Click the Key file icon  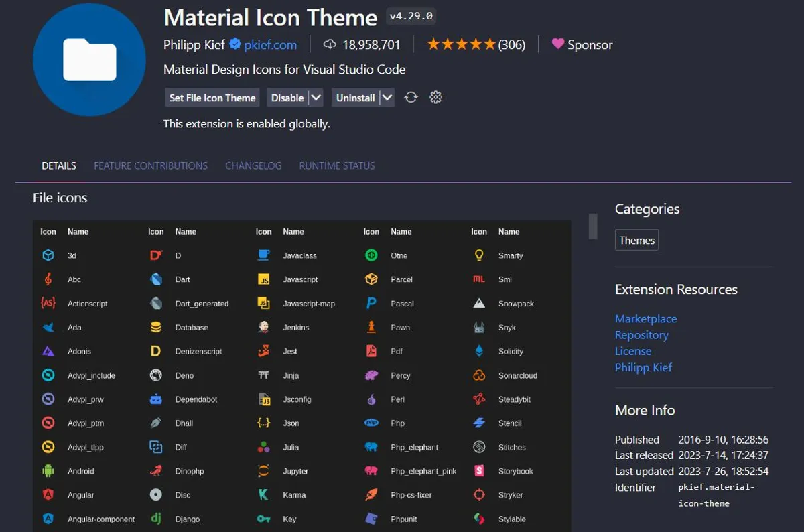[x=264, y=519]
